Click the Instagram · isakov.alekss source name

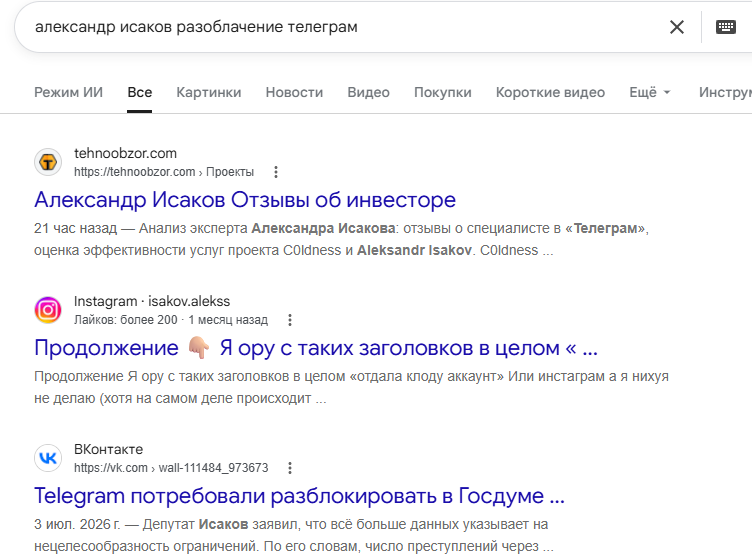pos(152,301)
